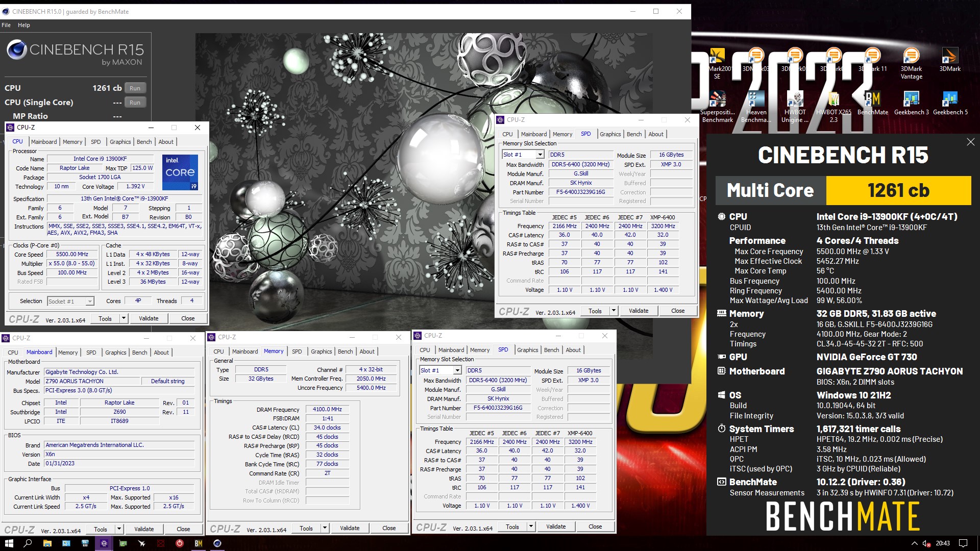
Task: Open the HWBOT X265 2.3 folder icon
Action: tap(834, 106)
